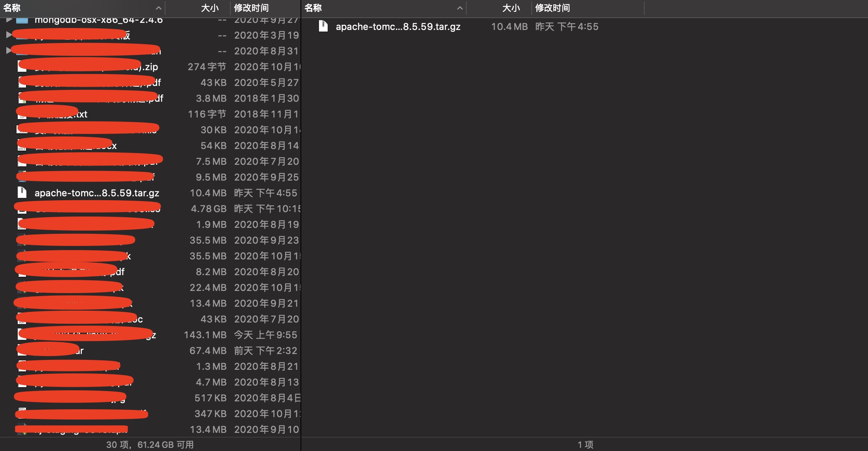Toggle sort order arrow in left 名称 header
Screen dimensions: 868x451
point(158,8)
